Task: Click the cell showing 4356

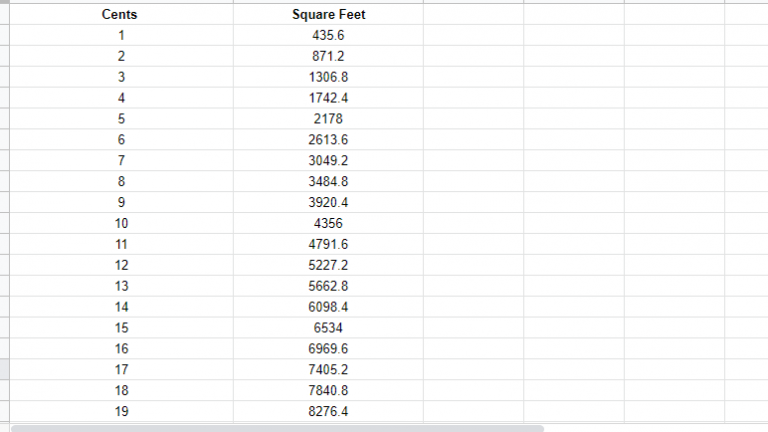Action: click(x=328, y=223)
